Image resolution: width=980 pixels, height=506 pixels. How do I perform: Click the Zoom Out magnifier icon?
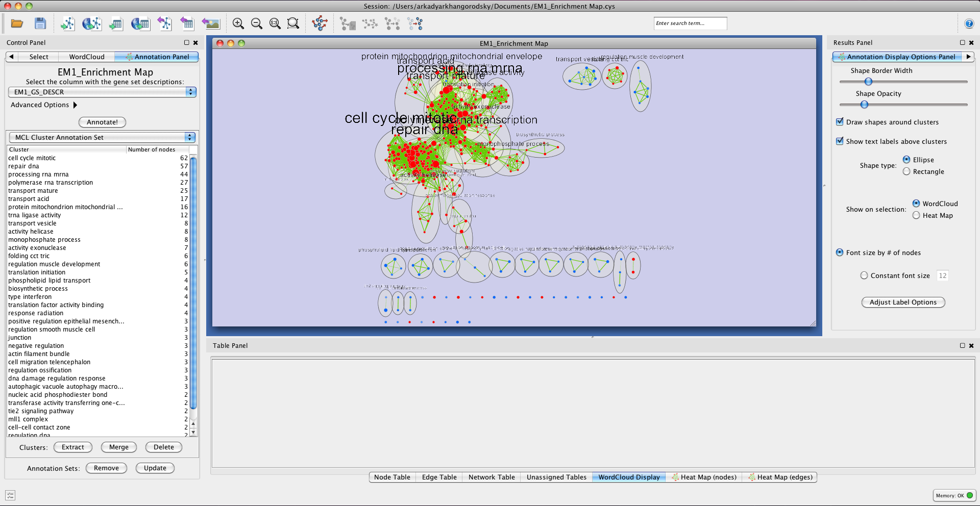257,23
